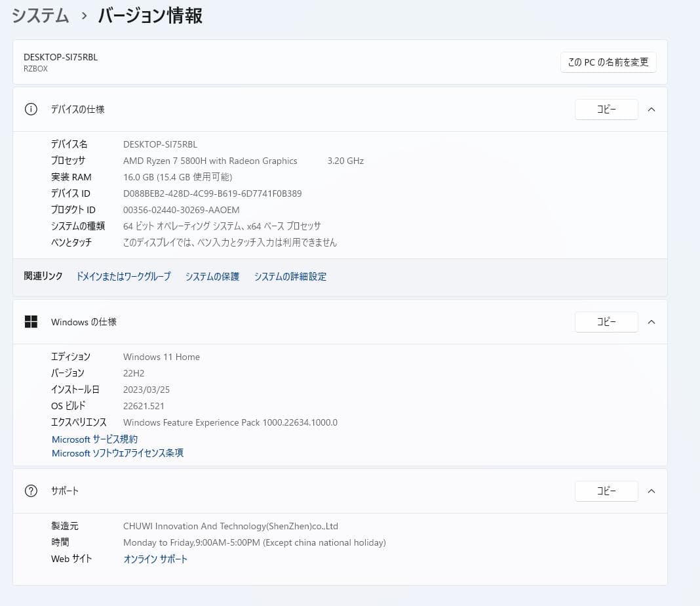
Task: Open システムの保護 link
Action: point(212,277)
